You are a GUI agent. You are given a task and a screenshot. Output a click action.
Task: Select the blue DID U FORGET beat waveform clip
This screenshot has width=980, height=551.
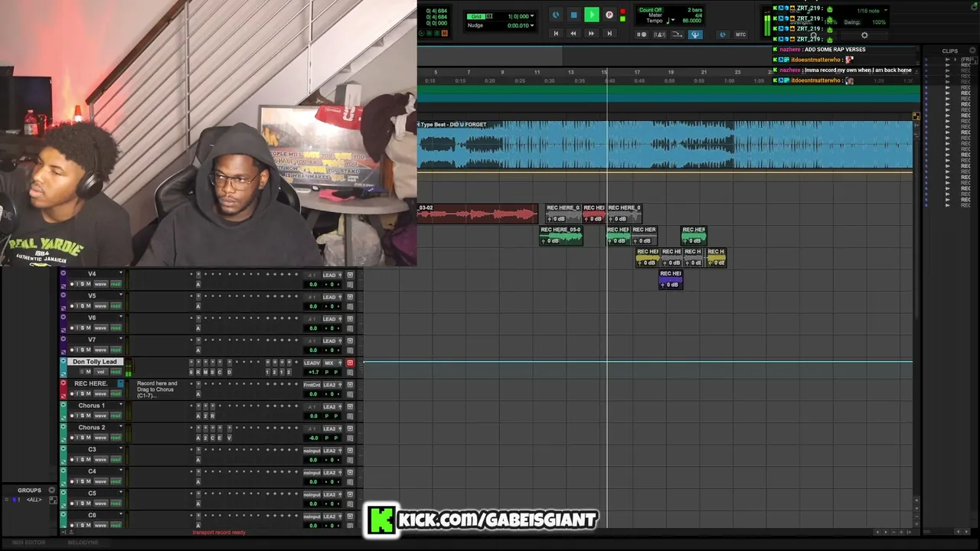665,144
